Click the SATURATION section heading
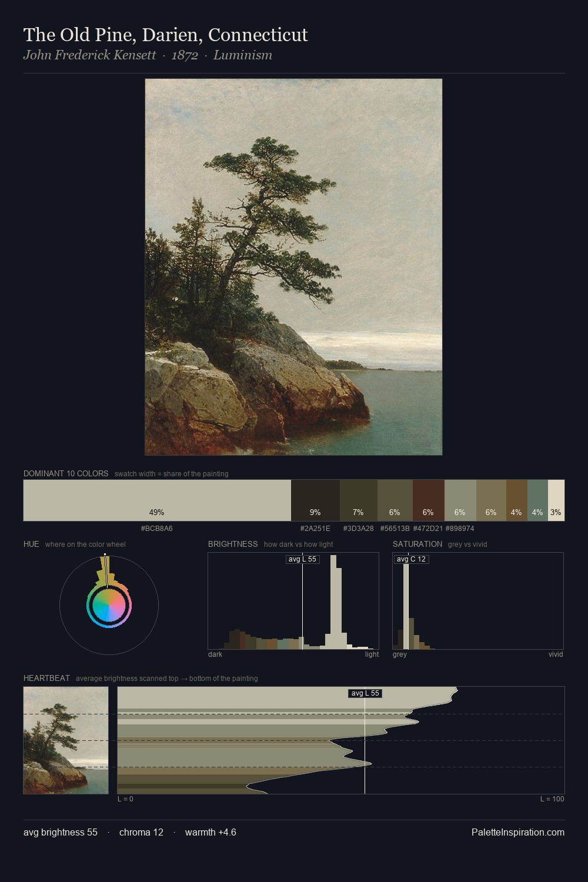 tap(417, 544)
